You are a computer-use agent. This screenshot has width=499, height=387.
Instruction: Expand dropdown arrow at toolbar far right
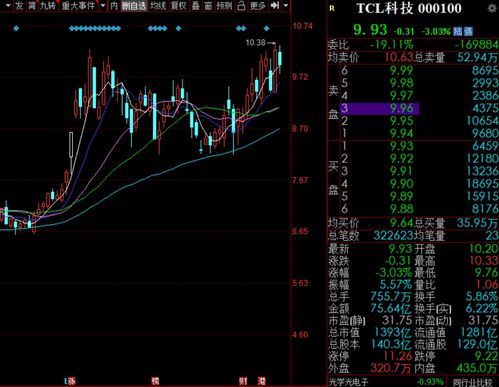pos(286,5)
